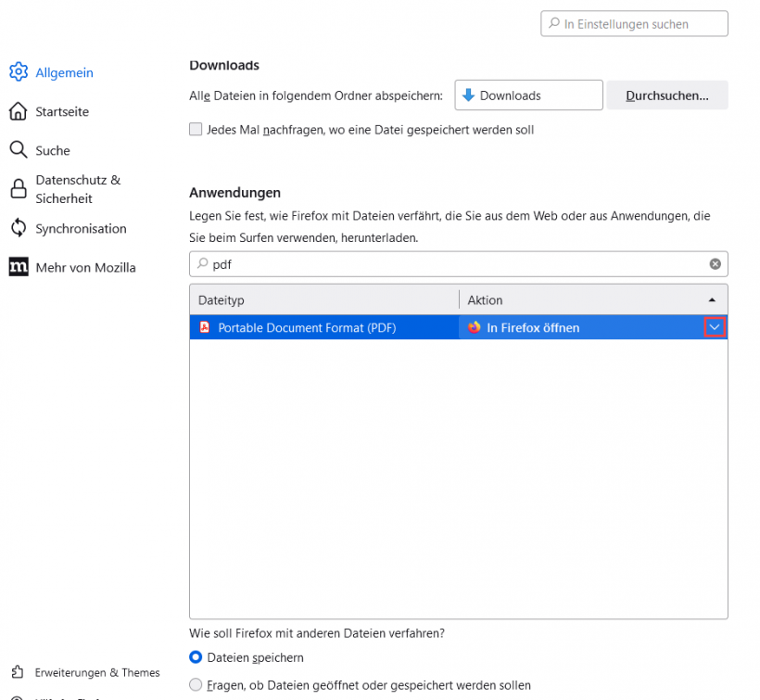This screenshot has width=760, height=700.
Task: Switch to Synchronisation settings page
Action: (81, 228)
